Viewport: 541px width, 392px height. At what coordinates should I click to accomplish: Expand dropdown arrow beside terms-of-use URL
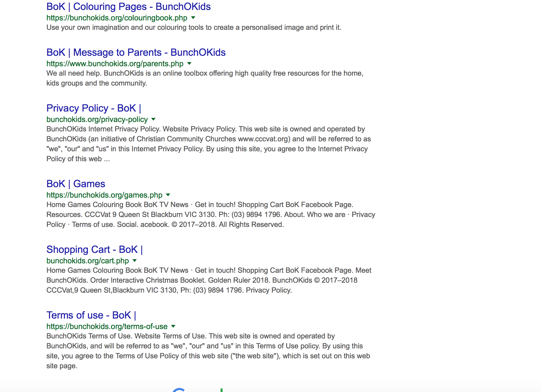173,326
